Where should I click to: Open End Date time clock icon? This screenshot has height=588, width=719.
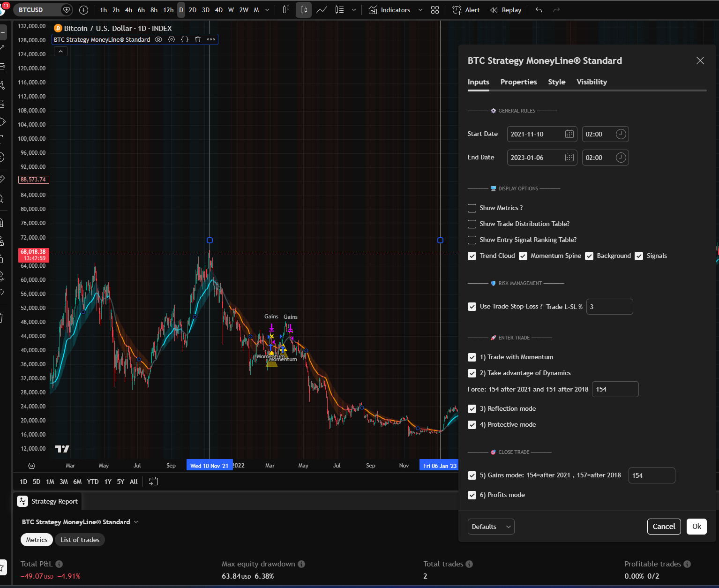click(621, 158)
